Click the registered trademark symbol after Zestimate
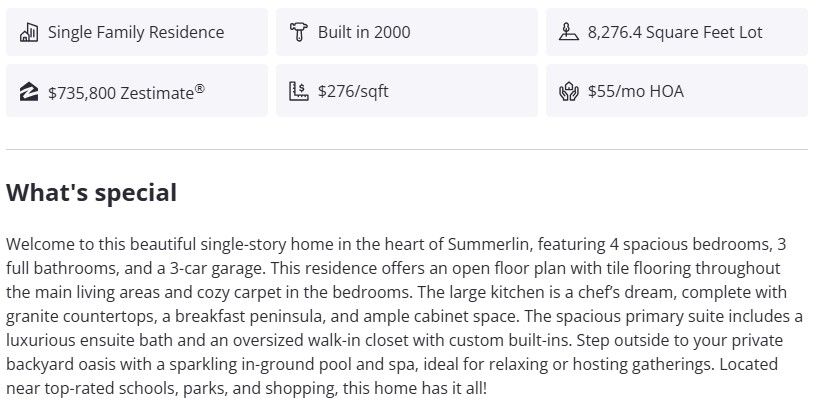 (x=200, y=88)
